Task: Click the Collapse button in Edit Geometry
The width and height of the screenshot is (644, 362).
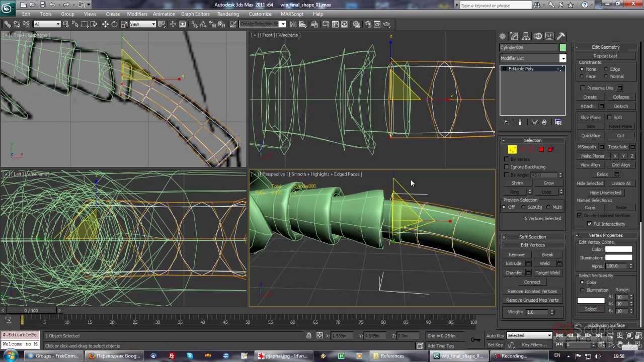Action: point(620,97)
